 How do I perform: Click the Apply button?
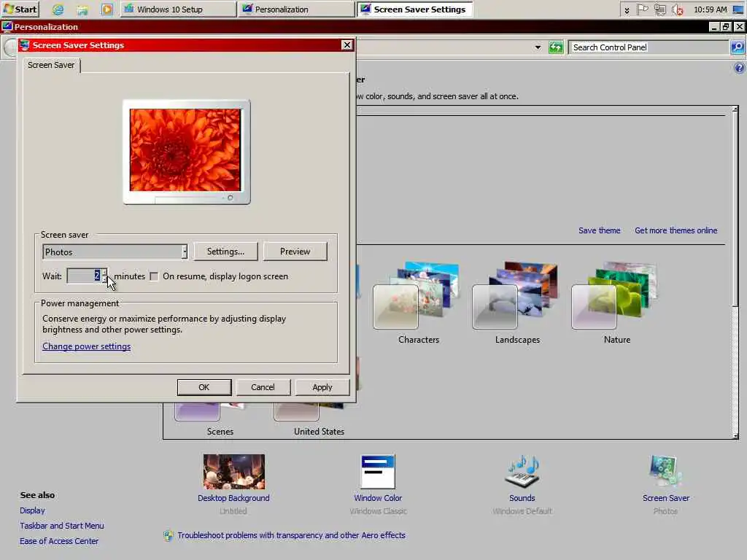coord(322,387)
